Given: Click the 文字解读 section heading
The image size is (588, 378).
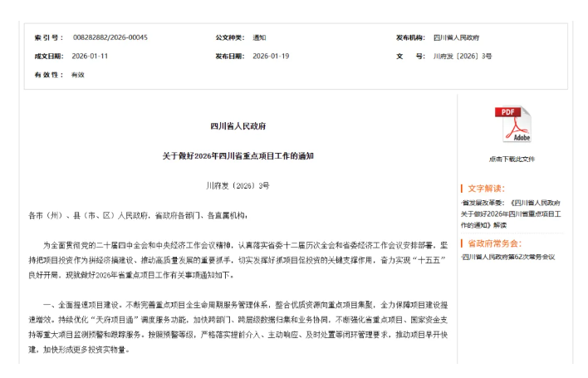Looking at the screenshot, I should [497, 188].
